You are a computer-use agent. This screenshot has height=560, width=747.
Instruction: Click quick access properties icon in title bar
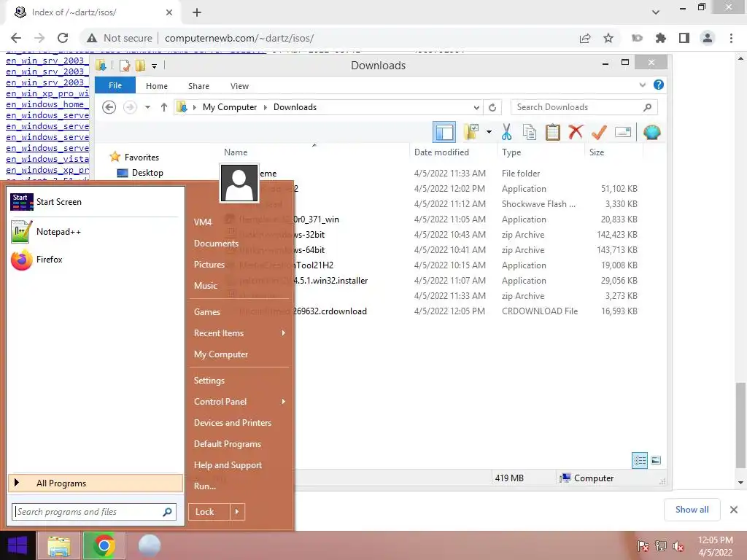(x=124, y=65)
